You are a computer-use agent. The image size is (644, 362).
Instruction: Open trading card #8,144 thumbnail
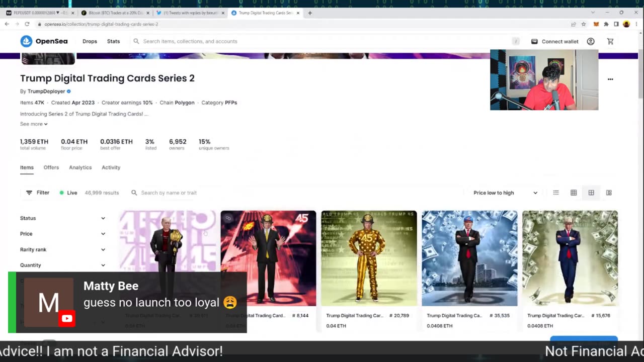[x=268, y=258]
